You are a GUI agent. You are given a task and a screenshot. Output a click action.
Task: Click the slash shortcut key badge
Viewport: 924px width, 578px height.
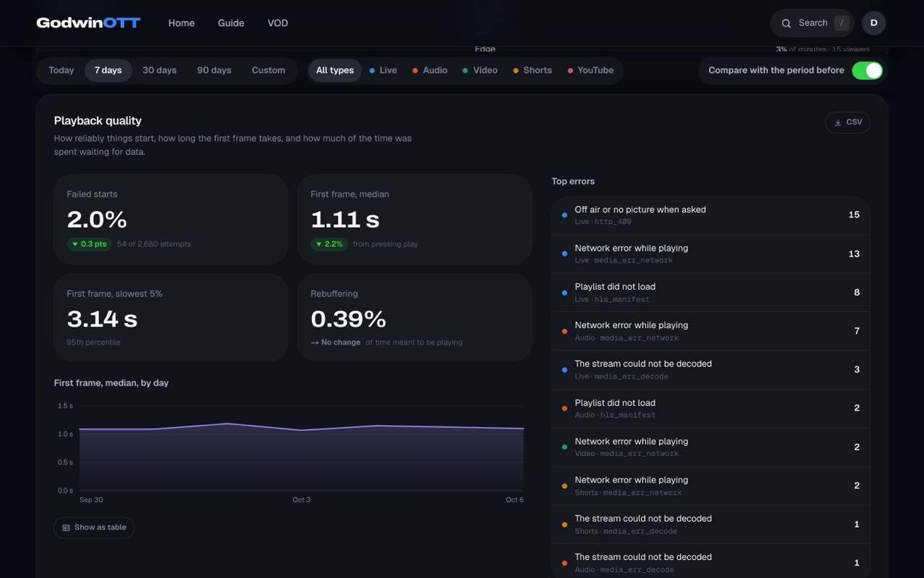pyautogui.click(x=841, y=23)
